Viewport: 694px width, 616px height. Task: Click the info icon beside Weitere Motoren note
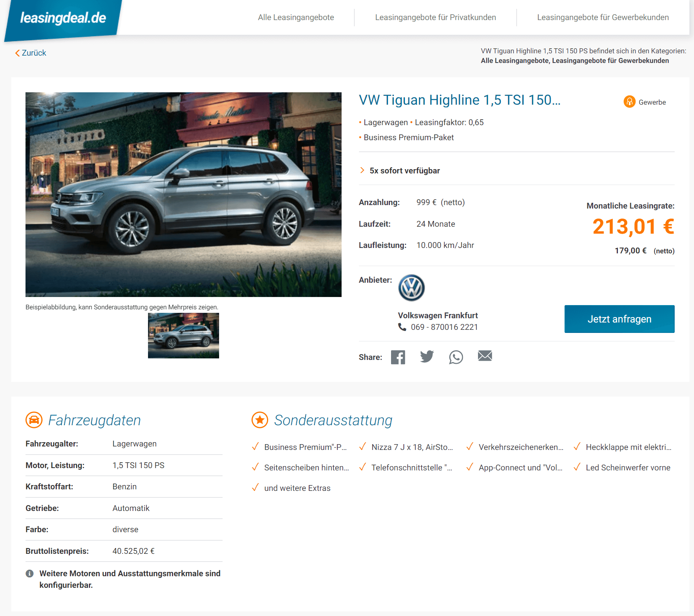(x=29, y=574)
